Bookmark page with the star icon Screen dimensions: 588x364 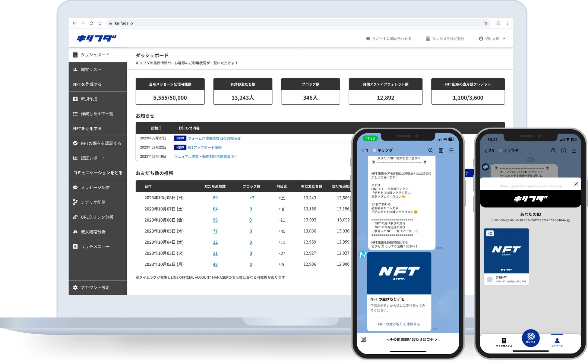click(485, 23)
